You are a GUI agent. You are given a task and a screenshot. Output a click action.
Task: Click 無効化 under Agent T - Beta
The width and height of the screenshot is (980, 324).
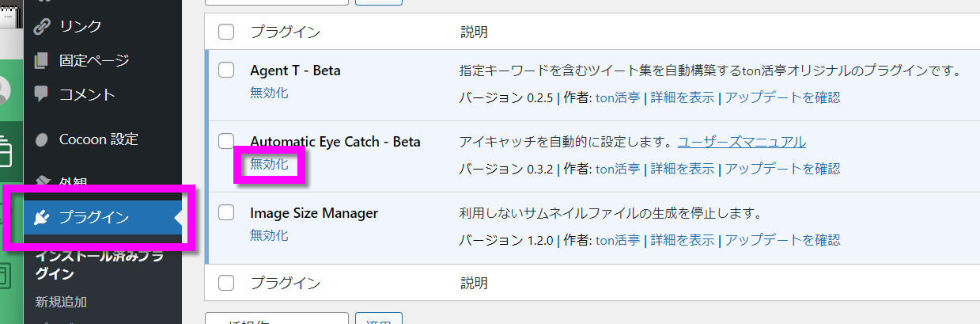(x=269, y=93)
